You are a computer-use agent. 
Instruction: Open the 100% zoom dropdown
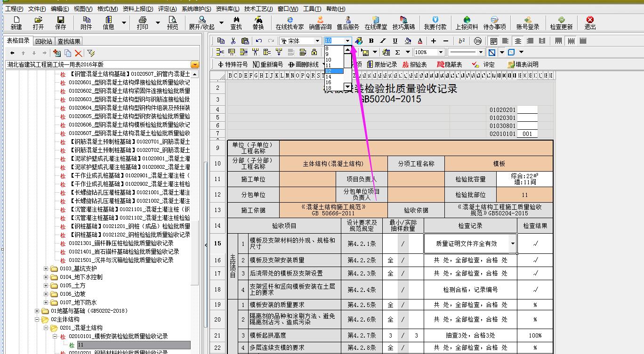click(441, 52)
